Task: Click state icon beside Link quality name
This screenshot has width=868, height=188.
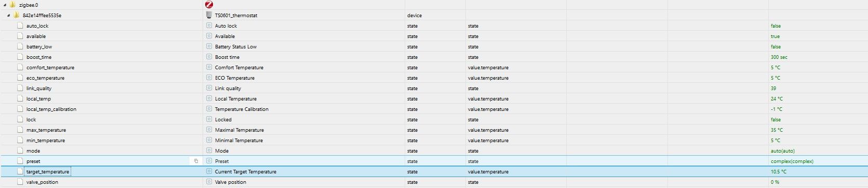Action: [209, 88]
